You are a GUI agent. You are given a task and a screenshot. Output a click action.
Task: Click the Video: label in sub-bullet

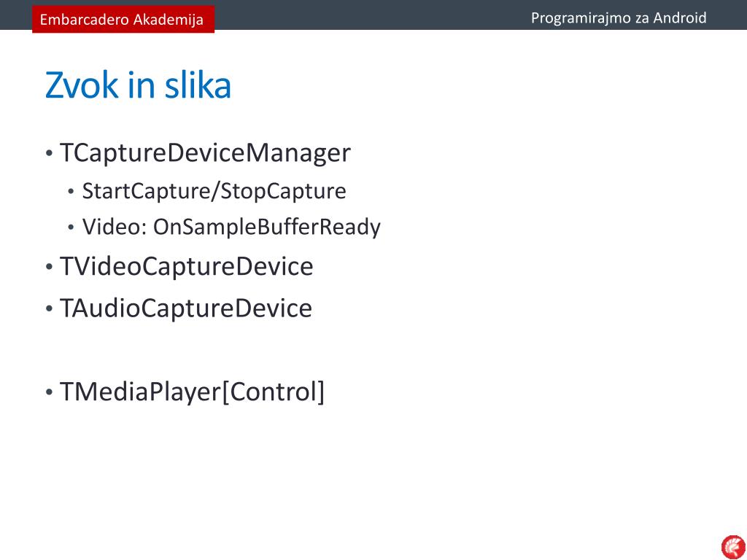pos(115,227)
